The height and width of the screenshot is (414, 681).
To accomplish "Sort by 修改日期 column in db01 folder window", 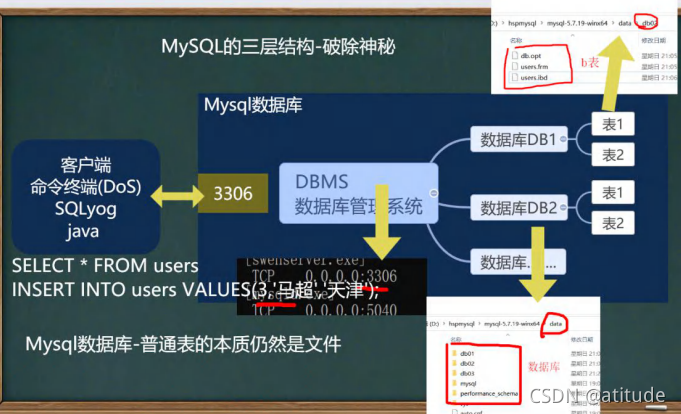I will coord(582,339).
